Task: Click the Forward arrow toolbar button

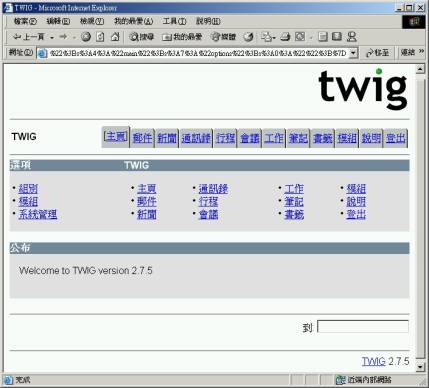Action: (x=63, y=37)
